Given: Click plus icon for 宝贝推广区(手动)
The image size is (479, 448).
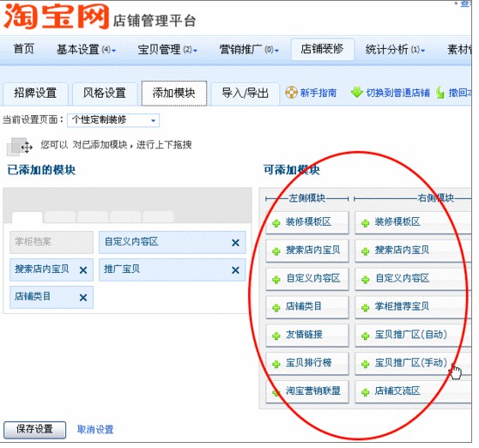Looking at the screenshot, I should 365,364.
